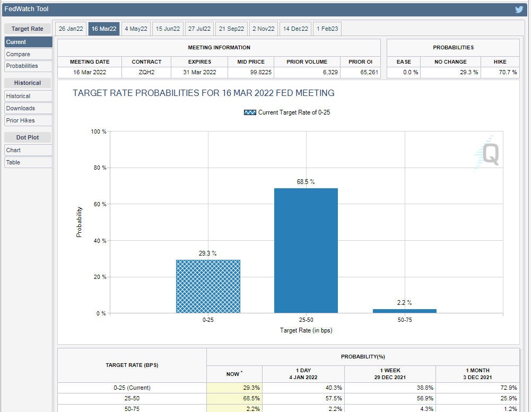Select Compare in the Target Rate sidebar
Image resolution: width=532 pixels, height=412 pixels.
coord(19,54)
